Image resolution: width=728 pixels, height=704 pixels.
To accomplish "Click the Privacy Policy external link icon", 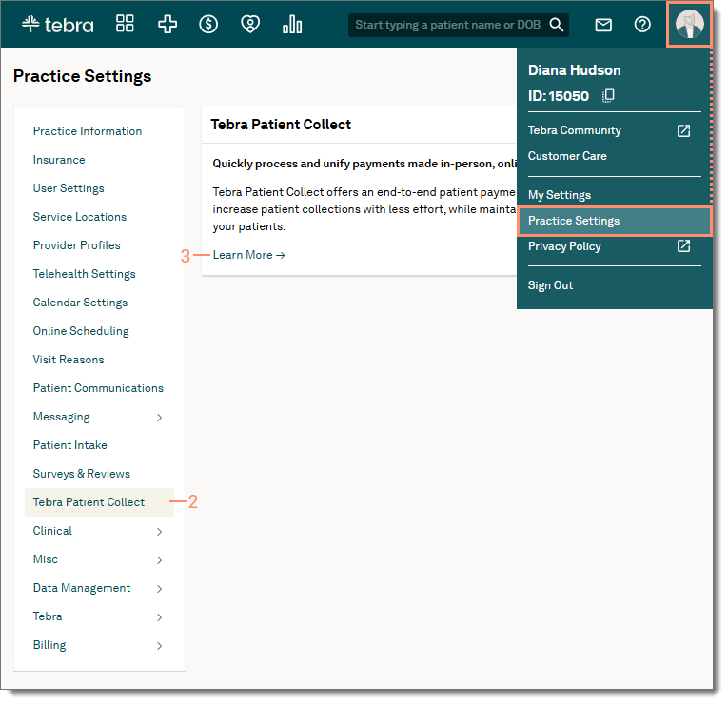I will 683,246.
